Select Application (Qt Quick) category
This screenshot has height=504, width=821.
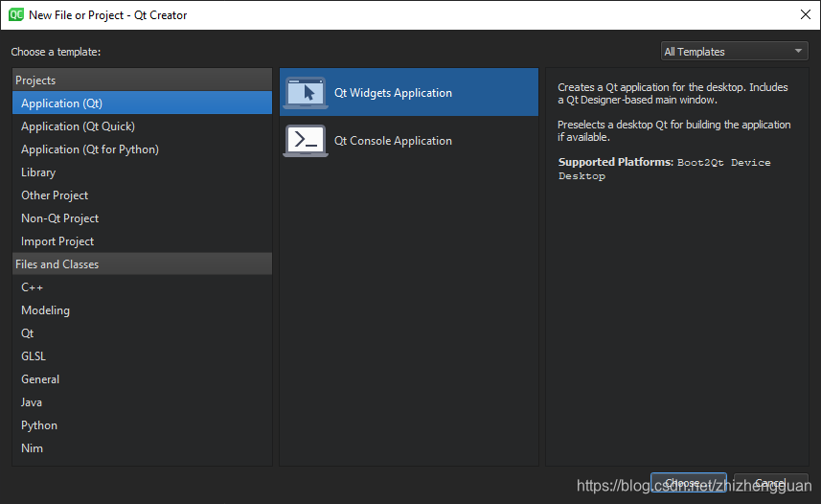tap(142, 126)
